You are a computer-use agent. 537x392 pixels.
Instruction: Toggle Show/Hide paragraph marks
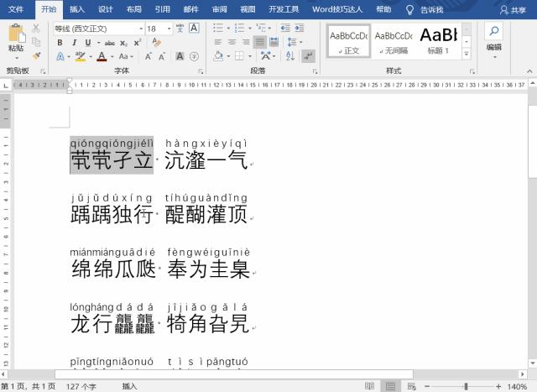tap(308, 56)
